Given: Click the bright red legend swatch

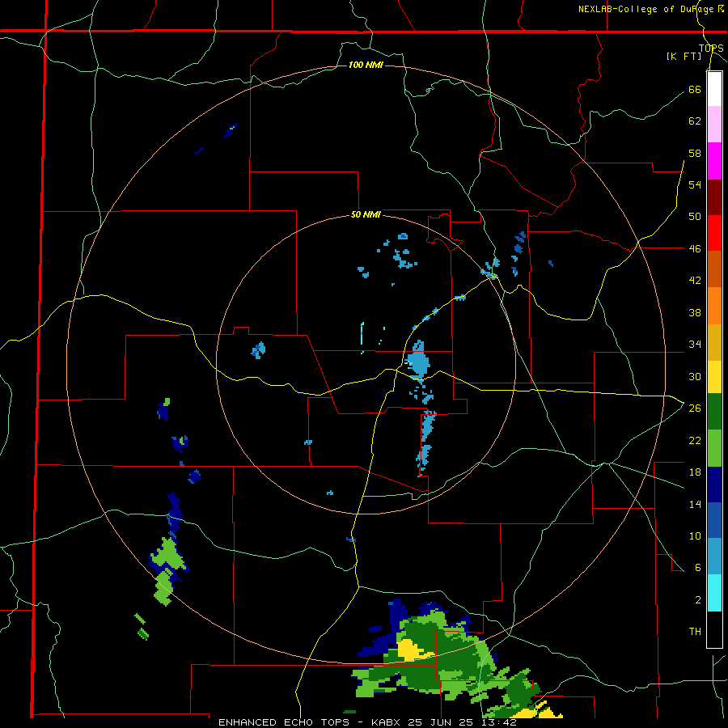Looking at the screenshot, I should 714,233.
